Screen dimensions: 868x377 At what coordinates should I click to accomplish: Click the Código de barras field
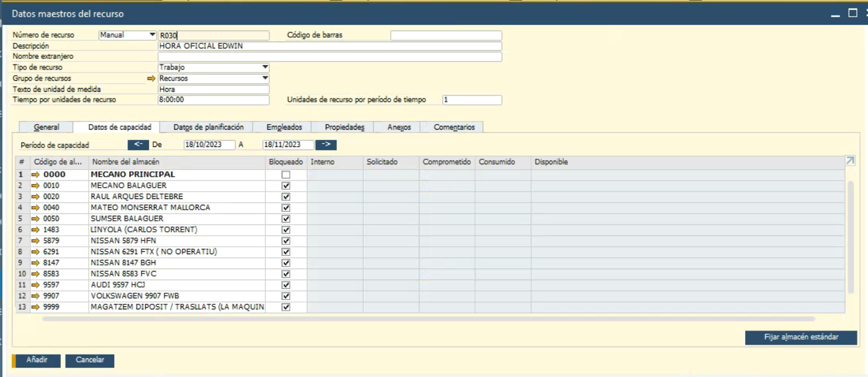click(446, 35)
